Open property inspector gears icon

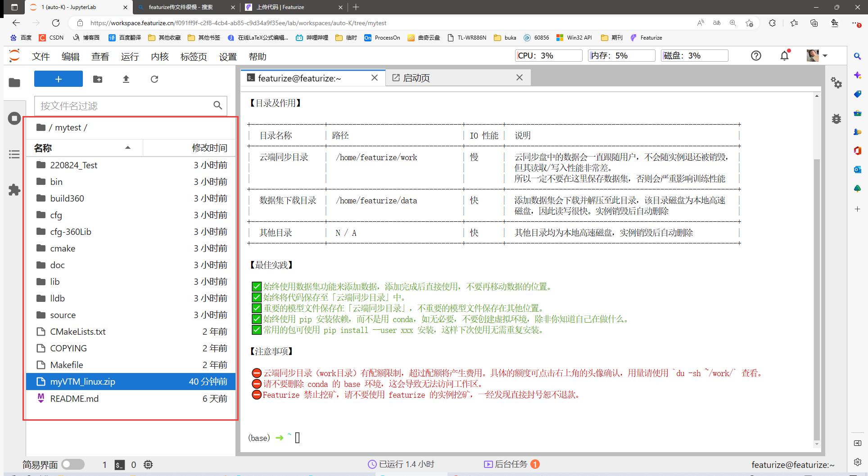pyautogui.click(x=836, y=83)
